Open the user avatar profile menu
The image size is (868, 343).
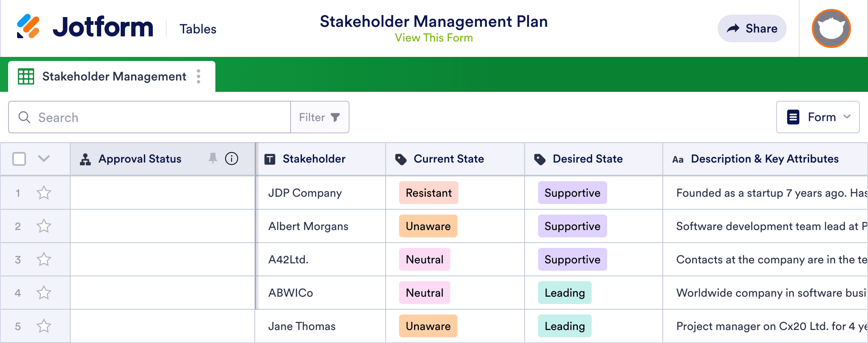click(831, 28)
